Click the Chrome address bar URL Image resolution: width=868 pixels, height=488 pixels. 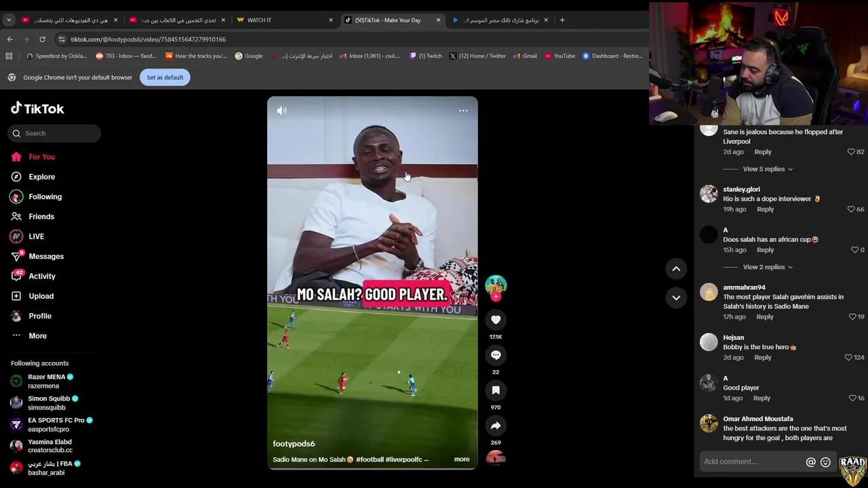click(x=149, y=39)
